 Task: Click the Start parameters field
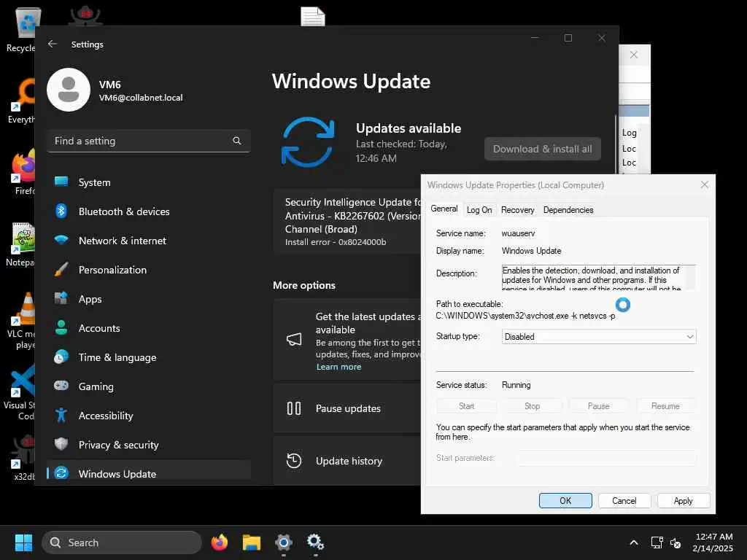607,458
